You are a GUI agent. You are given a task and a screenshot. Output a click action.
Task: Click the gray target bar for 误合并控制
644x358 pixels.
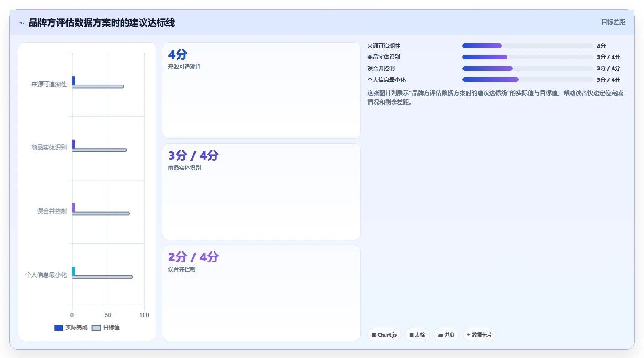[101, 214]
